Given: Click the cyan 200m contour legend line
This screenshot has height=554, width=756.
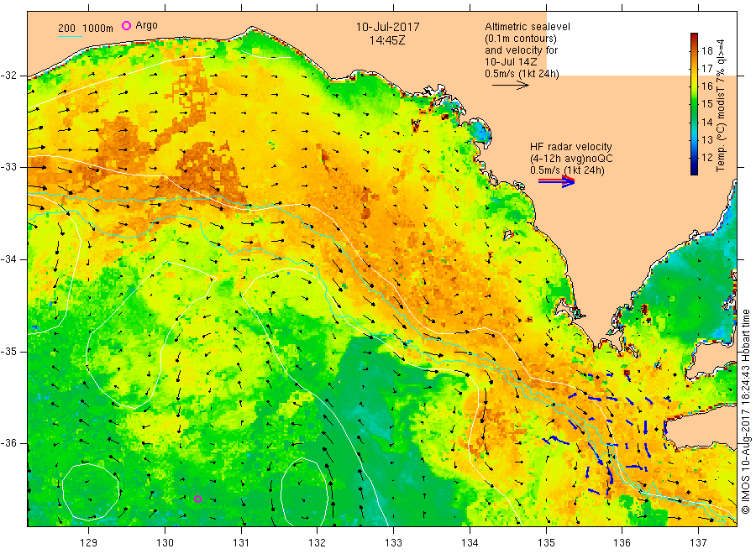Looking at the screenshot, I should pos(70,36).
